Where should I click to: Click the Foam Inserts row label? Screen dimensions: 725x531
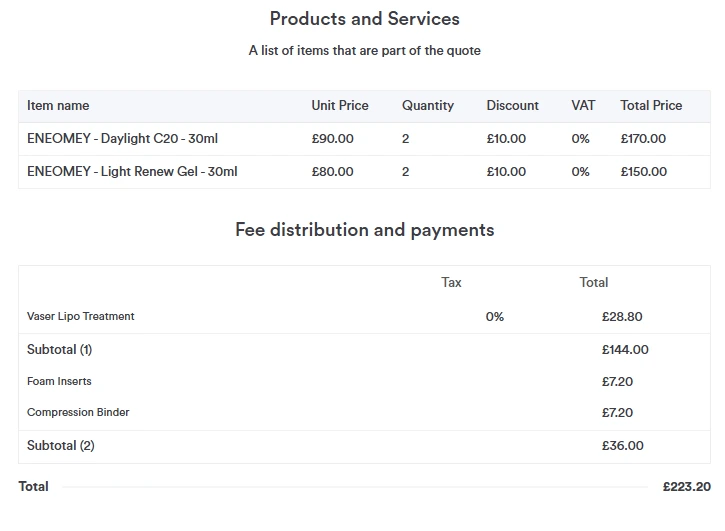click(x=59, y=382)
